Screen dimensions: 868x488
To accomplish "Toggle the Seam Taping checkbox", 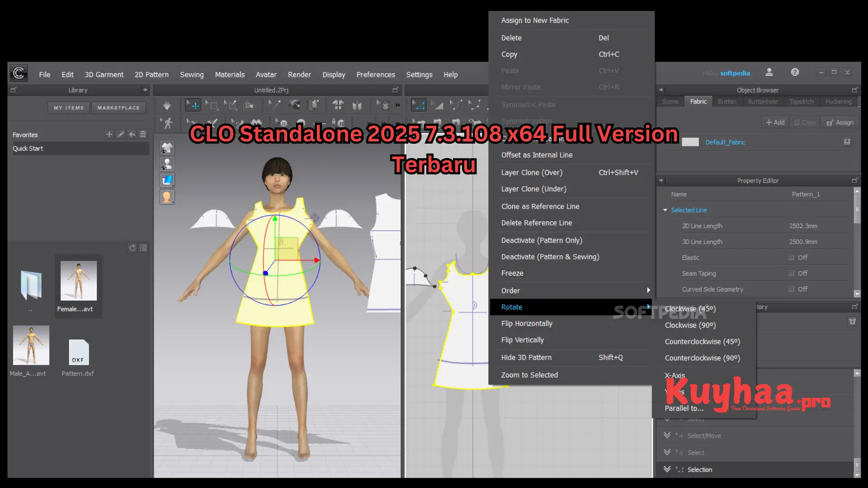I will click(791, 273).
